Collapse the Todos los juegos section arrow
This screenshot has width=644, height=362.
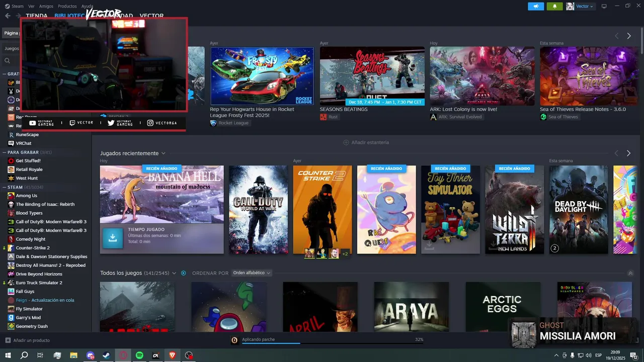tap(630, 273)
